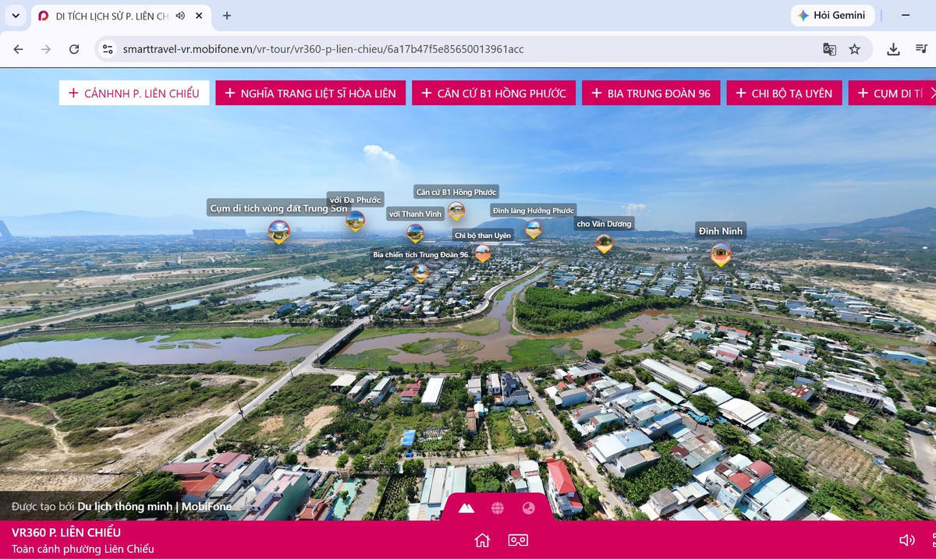Switch to mountain panorama view mode

click(x=466, y=508)
